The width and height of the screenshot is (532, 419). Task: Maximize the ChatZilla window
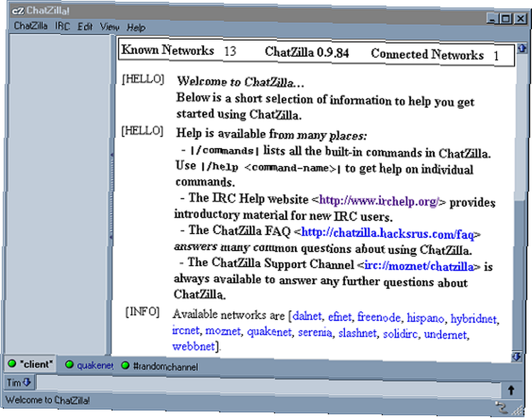pyautogui.click(x=506, y=19)
